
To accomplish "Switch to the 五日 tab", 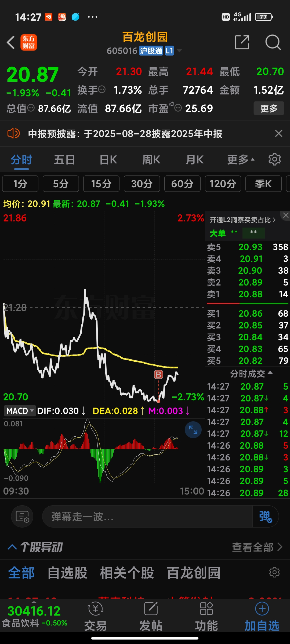I will 64,160.
